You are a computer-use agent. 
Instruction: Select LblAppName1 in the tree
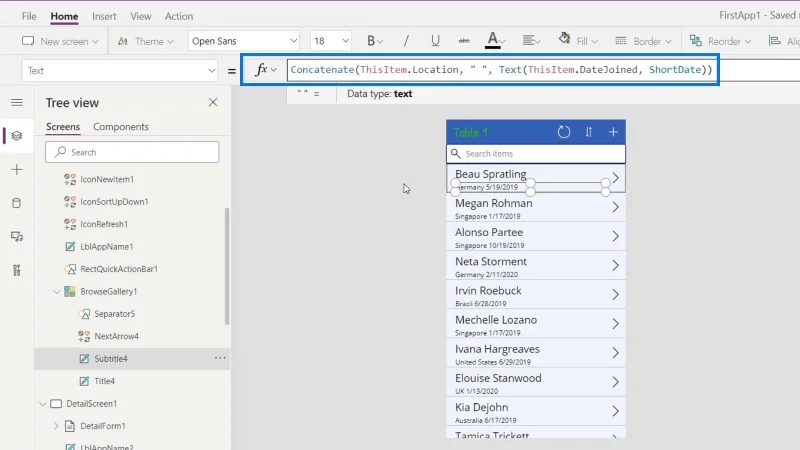(107, 246)
